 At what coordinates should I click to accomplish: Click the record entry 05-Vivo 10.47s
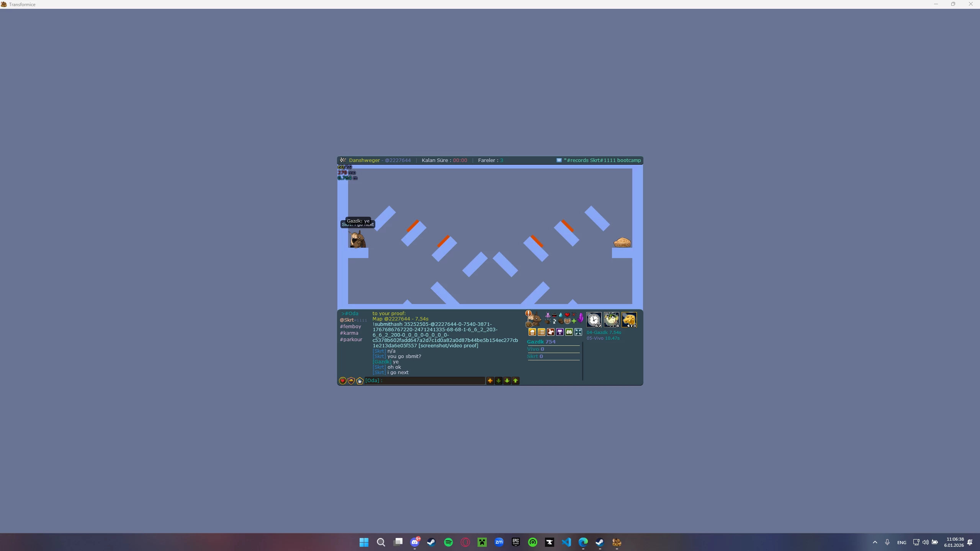coord(603,338)
